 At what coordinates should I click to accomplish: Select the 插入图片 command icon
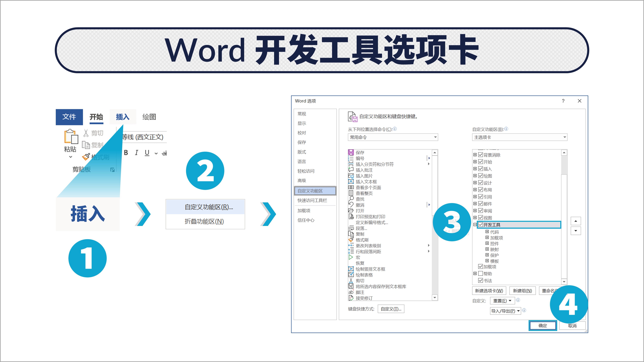point(351,176)
